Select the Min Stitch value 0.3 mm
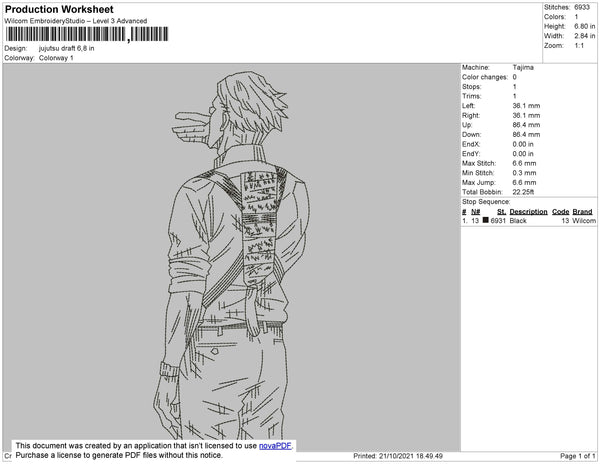Image resolution: width=600 pixels, height=464 pixels. tap(524, 173)
